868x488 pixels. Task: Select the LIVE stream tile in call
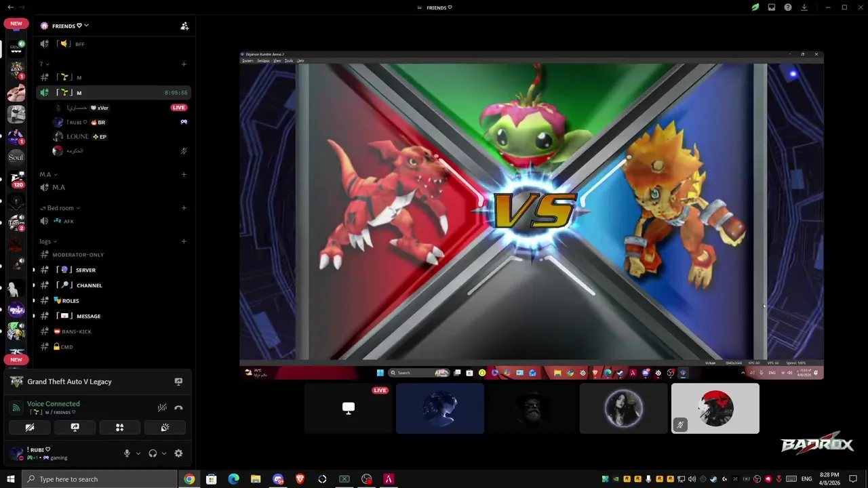[348, 408]
